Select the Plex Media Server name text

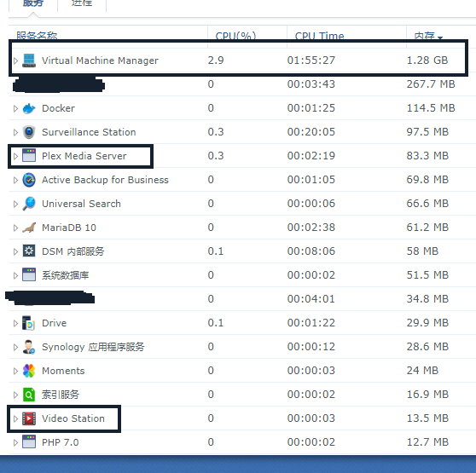(x=84, y=156)
